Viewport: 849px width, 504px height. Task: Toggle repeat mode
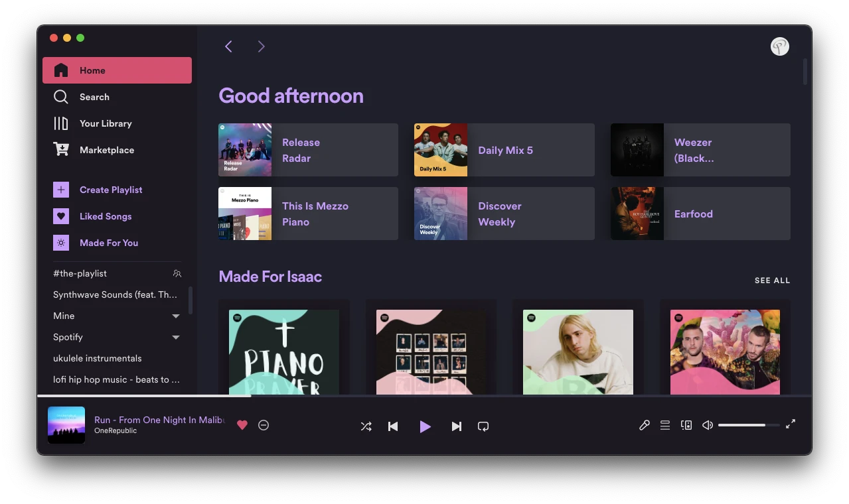pyautogui.click(x=483, y=426)
